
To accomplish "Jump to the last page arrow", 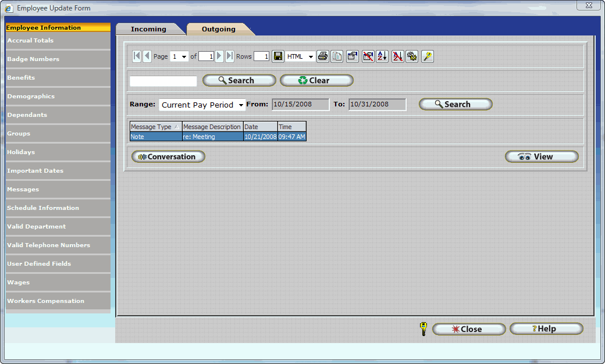I will [230, 56].
